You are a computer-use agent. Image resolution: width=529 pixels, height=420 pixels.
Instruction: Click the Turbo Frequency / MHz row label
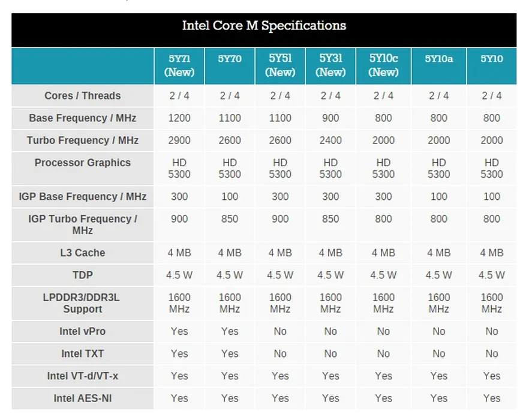[82, 140]
